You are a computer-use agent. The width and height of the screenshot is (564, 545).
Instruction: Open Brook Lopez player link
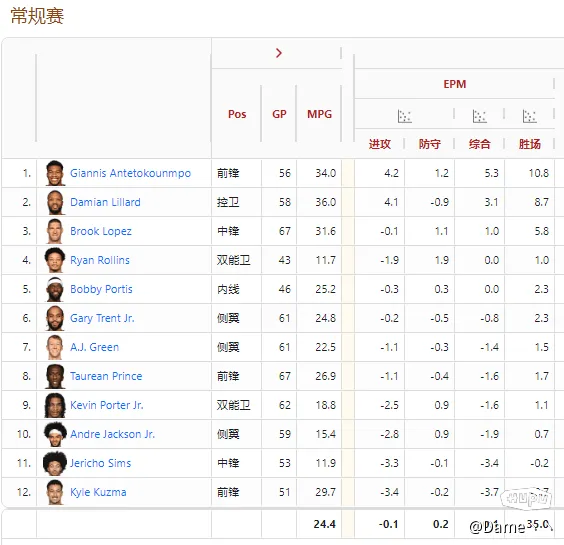point(101,231)
